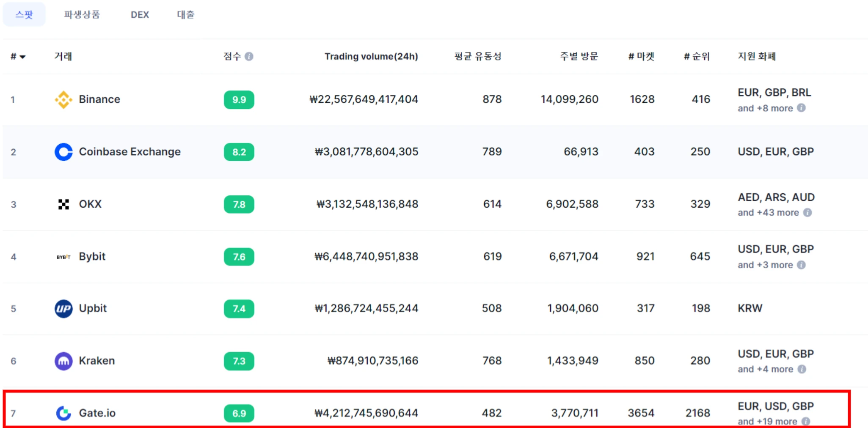The width and height of the screenshot is (868, 428).
Task: Open the Gate.io exchange link
Action: (x=97, y=413)
